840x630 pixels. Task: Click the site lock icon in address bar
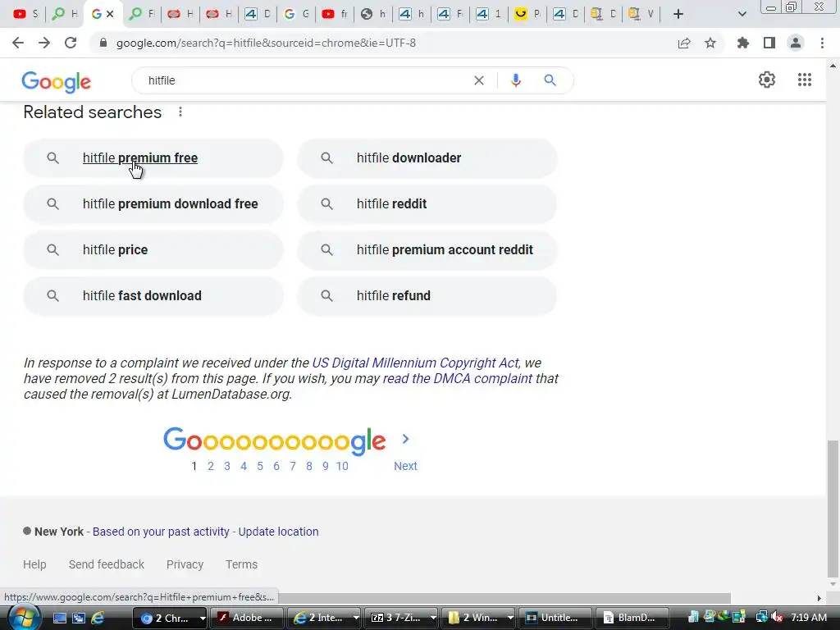coord(103,43)
